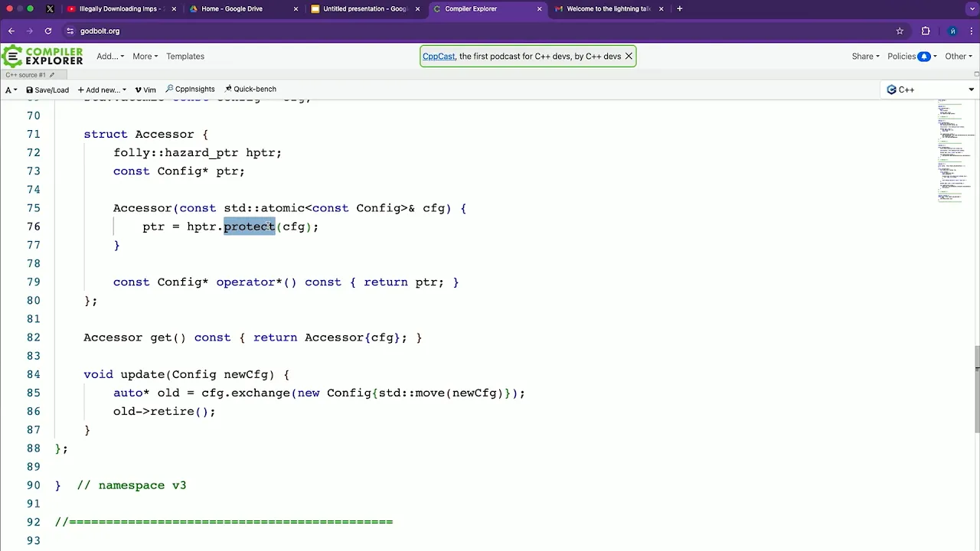This screenshot has height=551, width=980.
Task: Switch to Welcome to the lightning talk tab
Action: (608, 8)
